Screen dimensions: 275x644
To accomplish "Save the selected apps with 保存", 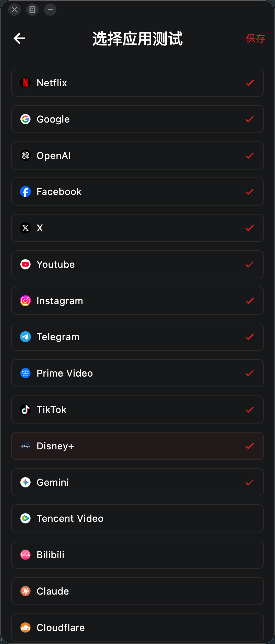I will [x=255, y=38].
